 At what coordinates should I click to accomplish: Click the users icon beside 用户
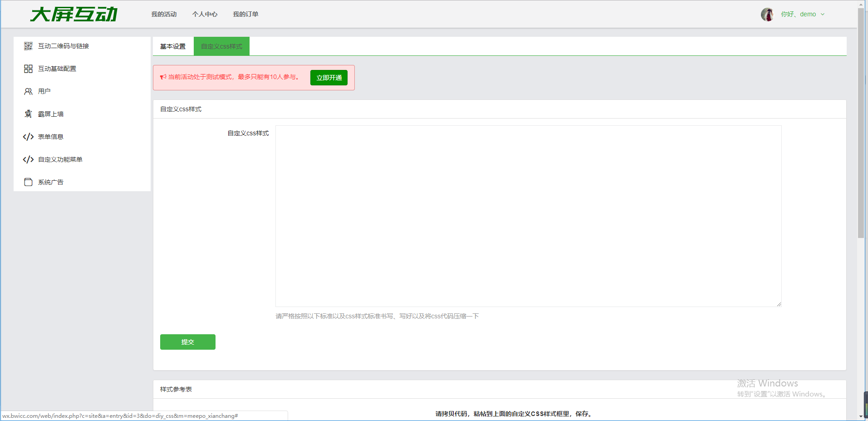click(x=28, y=91)
